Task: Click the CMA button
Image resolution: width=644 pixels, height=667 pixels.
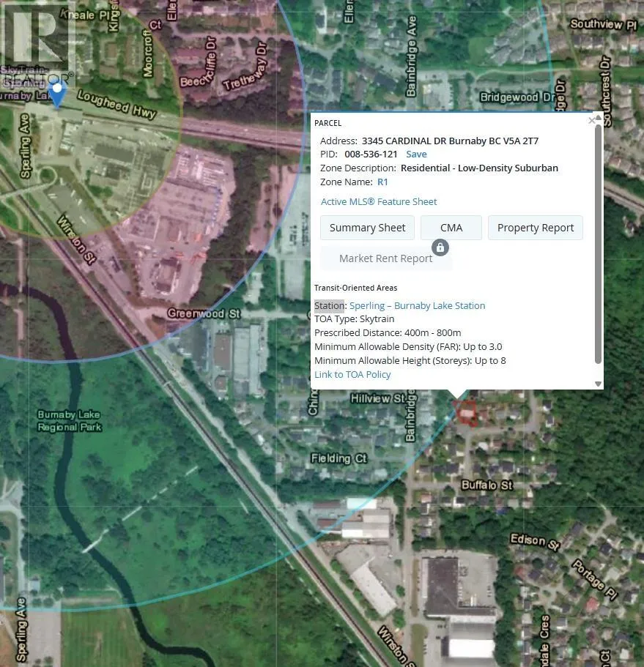Action: (451, 228)
